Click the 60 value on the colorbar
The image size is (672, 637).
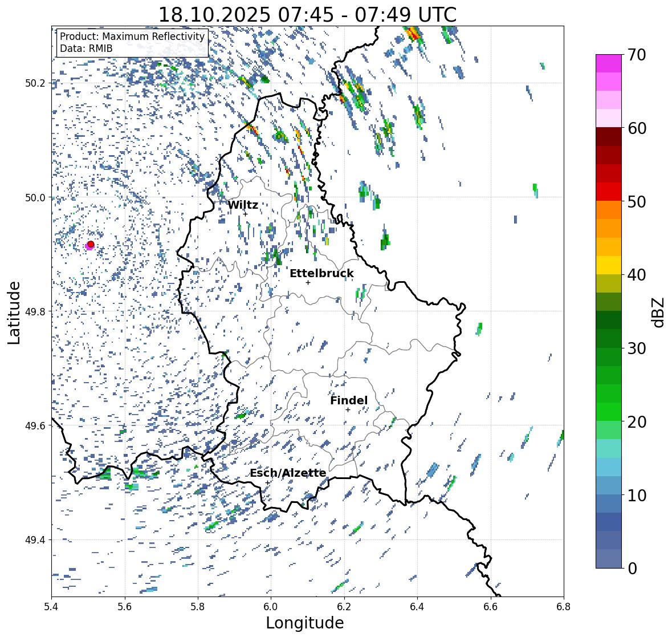[x=637, y=128]
